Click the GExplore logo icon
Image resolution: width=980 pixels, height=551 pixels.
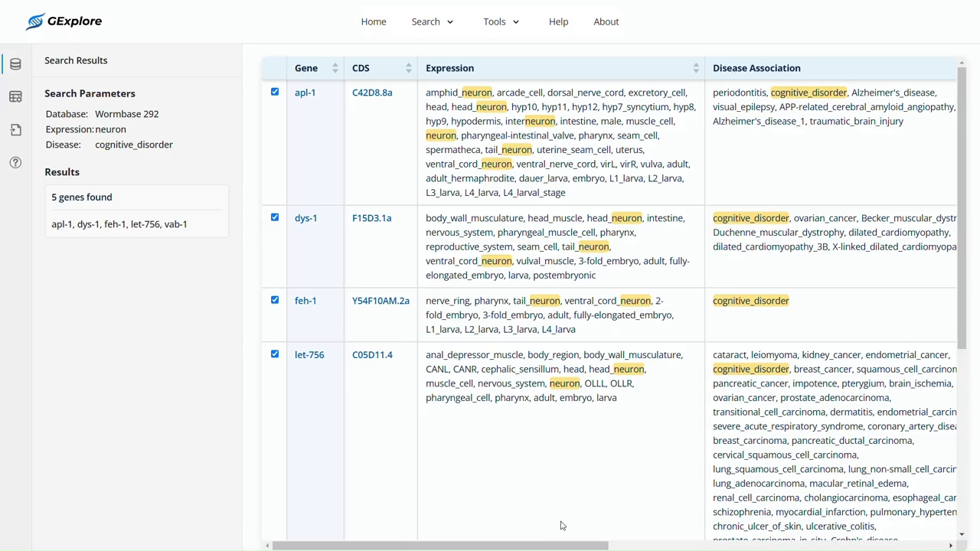pos(34,21)
